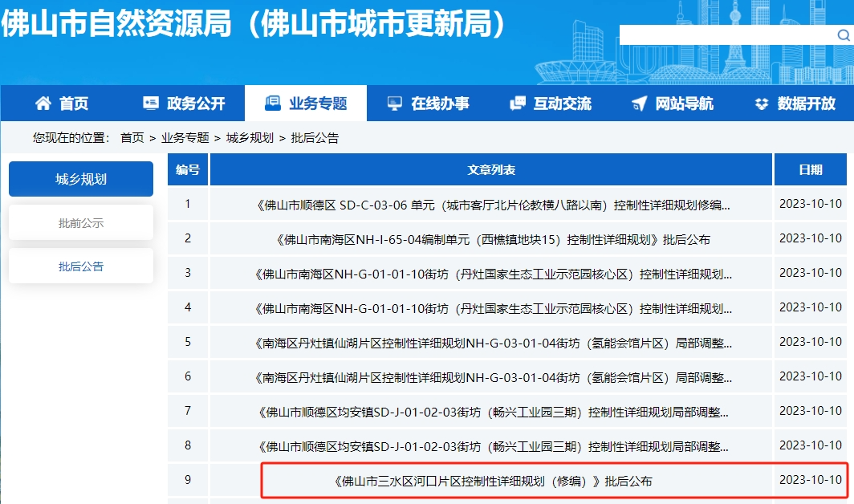Click the 网站导航 paper plane icon
854x504 pixels.
(639, 104)
